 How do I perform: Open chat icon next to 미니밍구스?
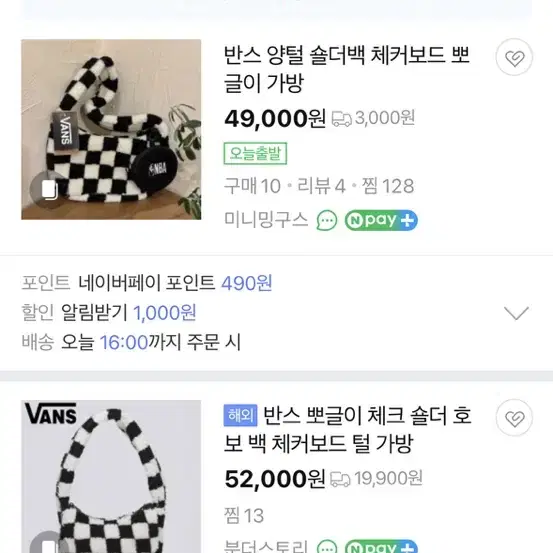pyautogui.click(x=327, y=220)
